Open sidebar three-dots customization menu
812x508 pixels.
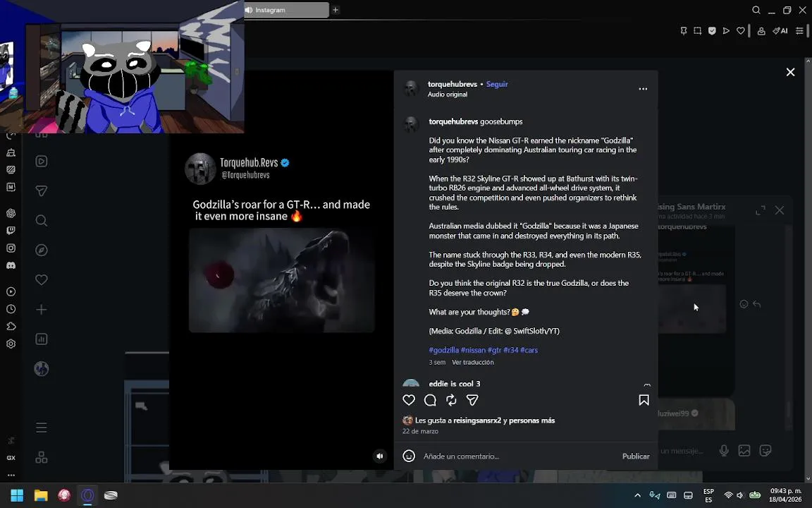click(x=11, y=475)
